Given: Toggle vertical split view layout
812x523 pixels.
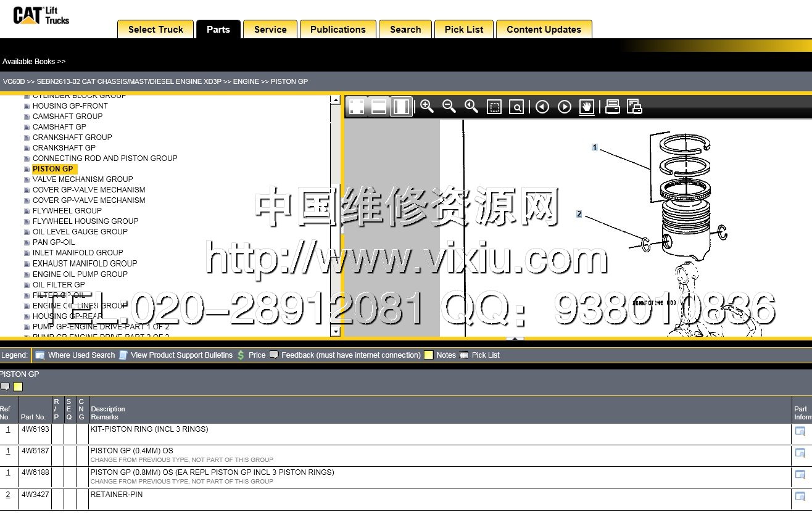Looking at the screenshot, I should (401, 107).
